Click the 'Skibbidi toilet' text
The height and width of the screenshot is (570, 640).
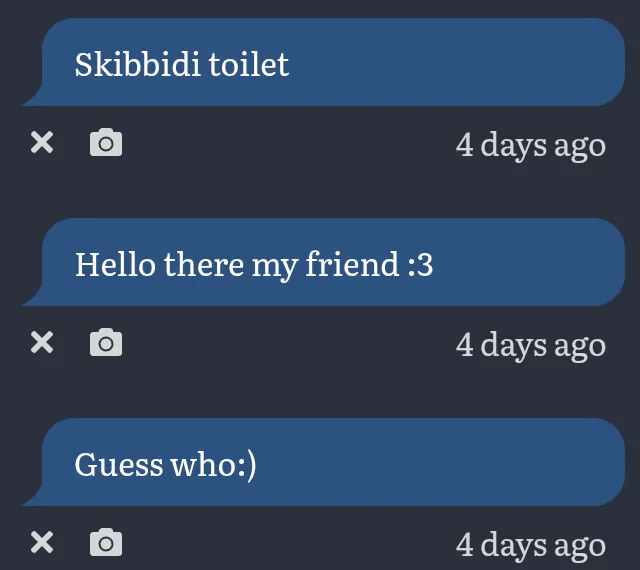click(x=182, y=64)
